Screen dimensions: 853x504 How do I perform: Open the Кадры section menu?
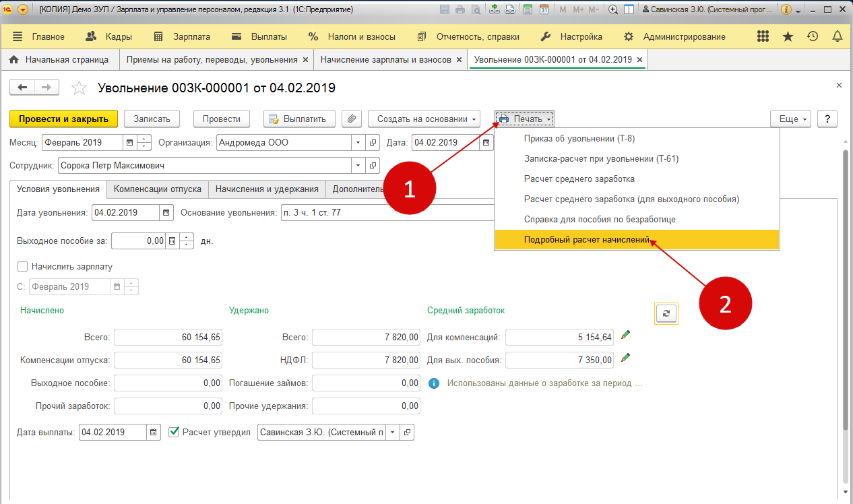click(109, 36)
